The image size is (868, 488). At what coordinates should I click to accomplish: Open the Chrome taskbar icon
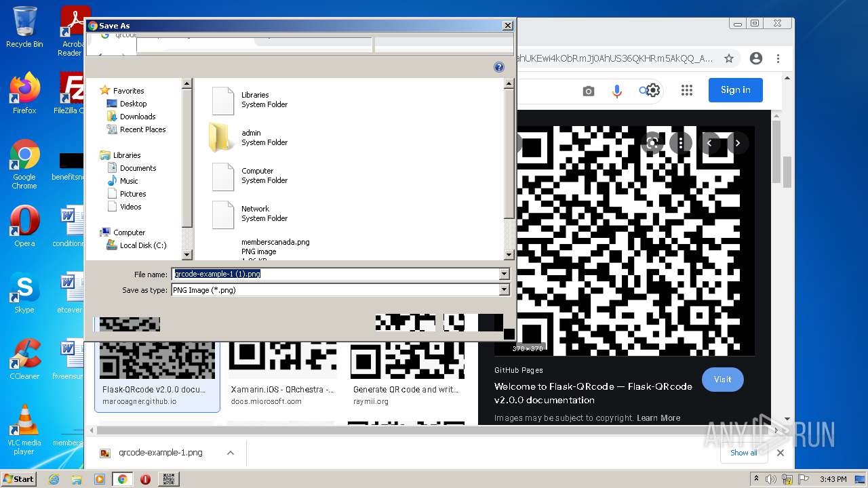[x=122, y=479]
